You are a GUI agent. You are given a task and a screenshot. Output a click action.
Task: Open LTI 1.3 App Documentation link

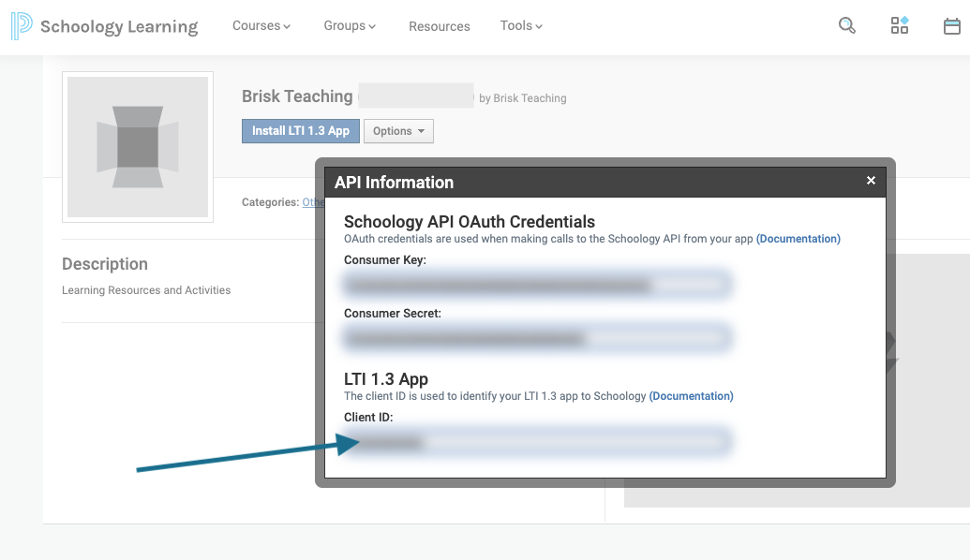[691, 395]
